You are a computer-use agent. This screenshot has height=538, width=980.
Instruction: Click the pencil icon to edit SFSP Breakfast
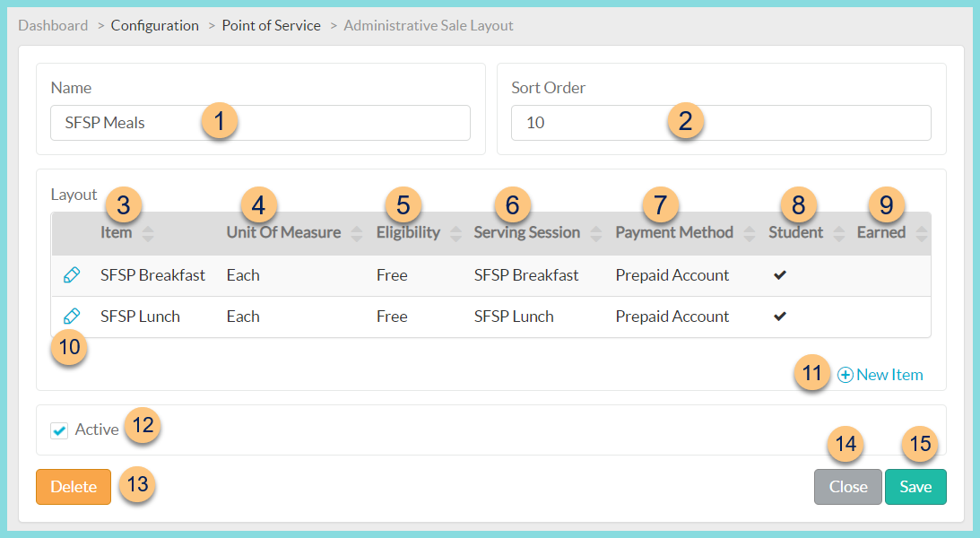73,274
